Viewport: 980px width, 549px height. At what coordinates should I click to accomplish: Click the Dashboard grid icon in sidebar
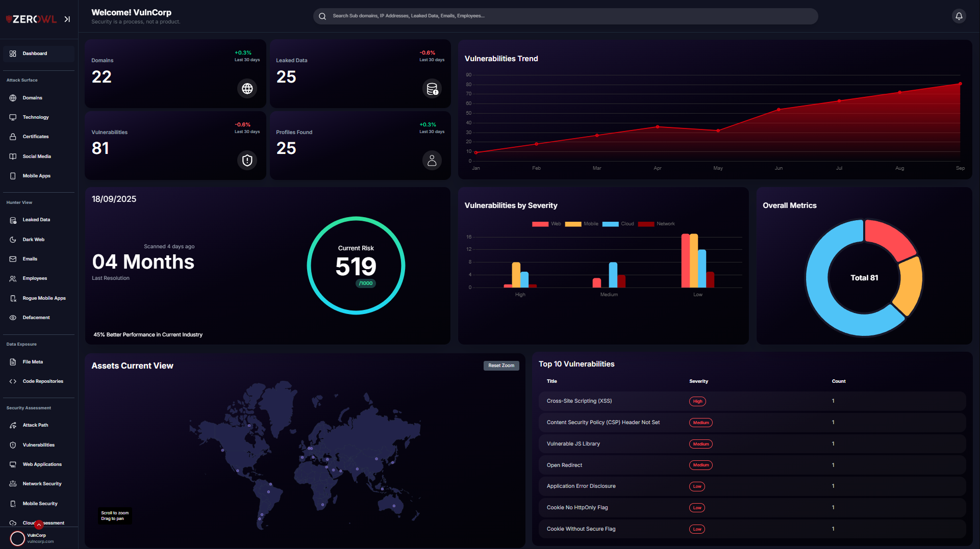[x=13, y=54]
